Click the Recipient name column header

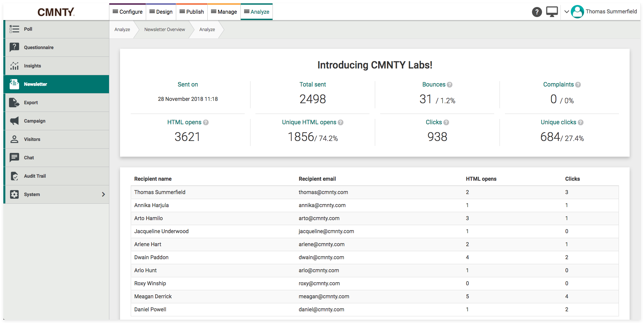(x=153, y=179)
